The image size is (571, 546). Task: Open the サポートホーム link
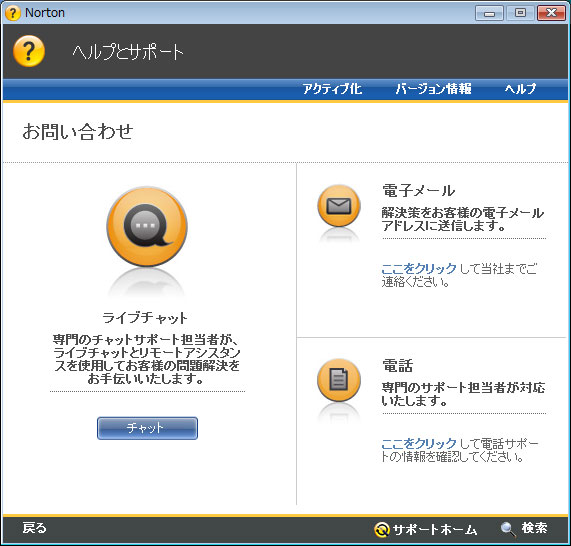point(435,529)
